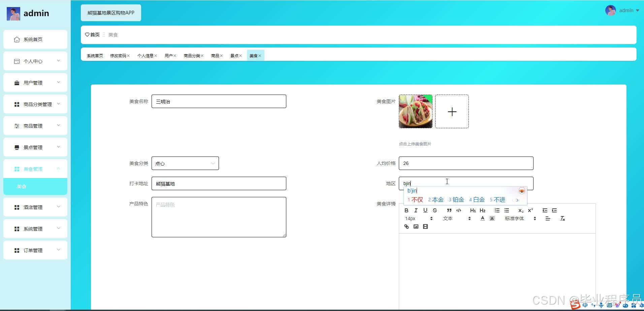Open the admin user dropdown at top right
The width and height of the screenshot is (644, 311).
[622, 10]
